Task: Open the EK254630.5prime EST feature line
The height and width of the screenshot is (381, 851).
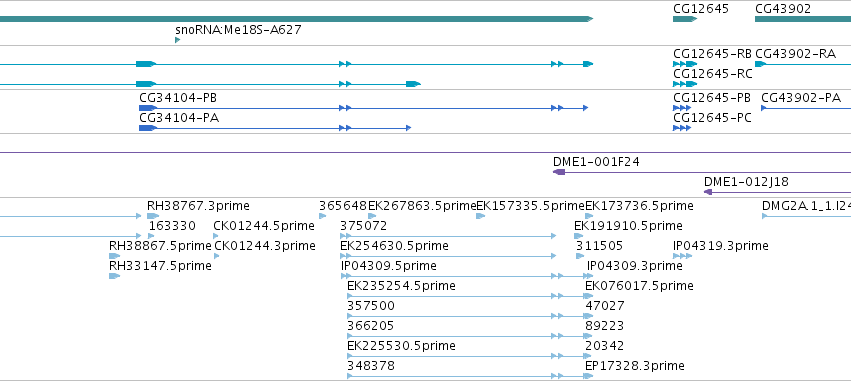Action: point(448,256)
